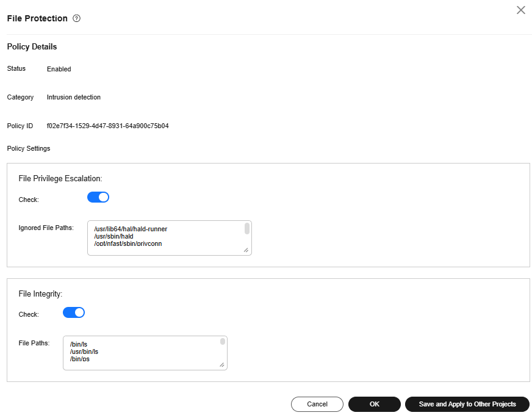Toggle File Privilege Escalation check switch
This screenshot has width=532, height=418.
98,197
